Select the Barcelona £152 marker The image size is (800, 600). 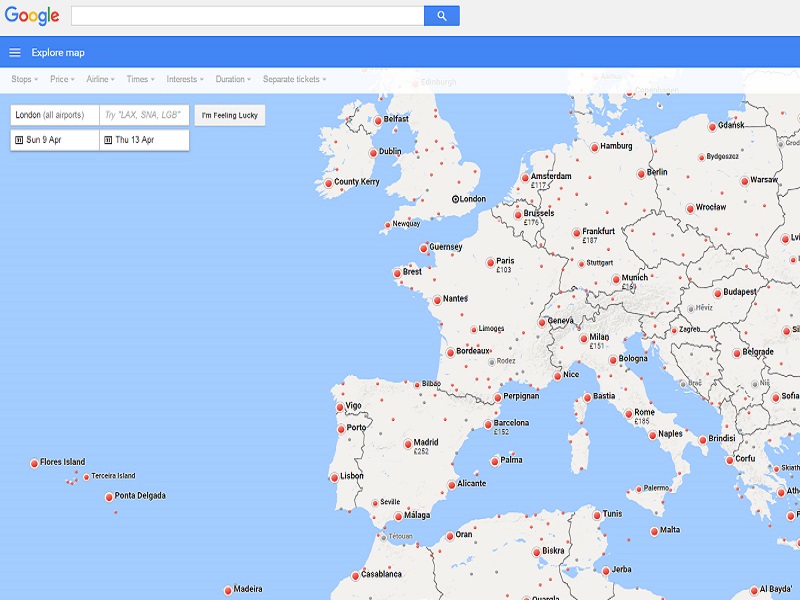click(488, 424)
